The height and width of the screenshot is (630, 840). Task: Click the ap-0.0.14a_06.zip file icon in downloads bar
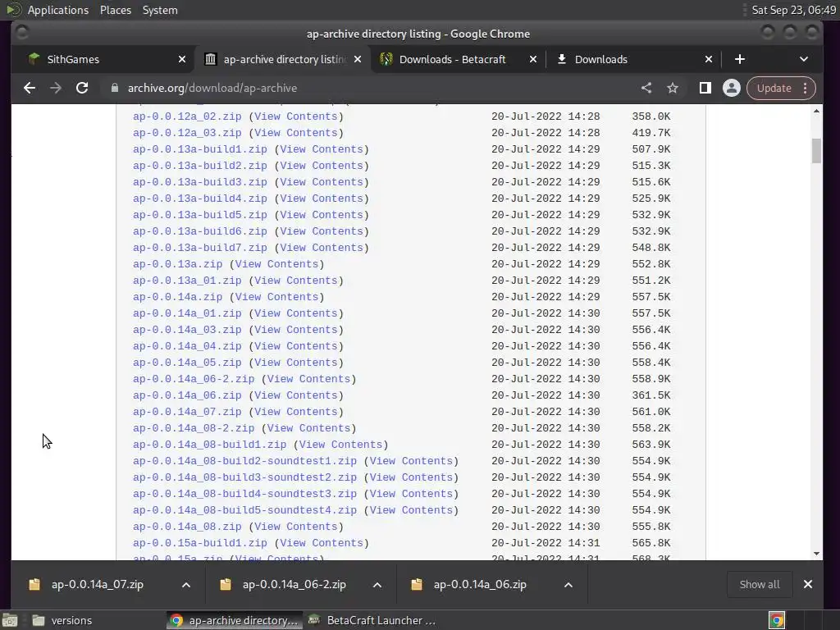417,584
